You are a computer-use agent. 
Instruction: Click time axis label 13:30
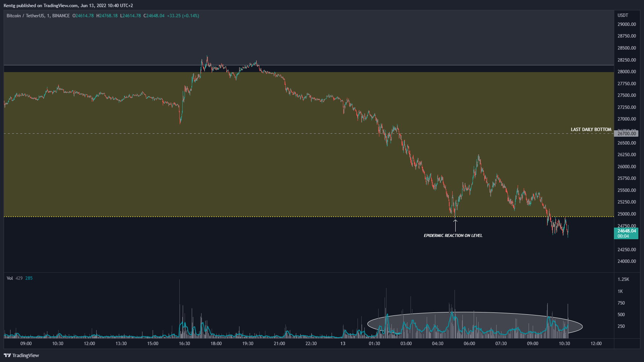point(121,344)
